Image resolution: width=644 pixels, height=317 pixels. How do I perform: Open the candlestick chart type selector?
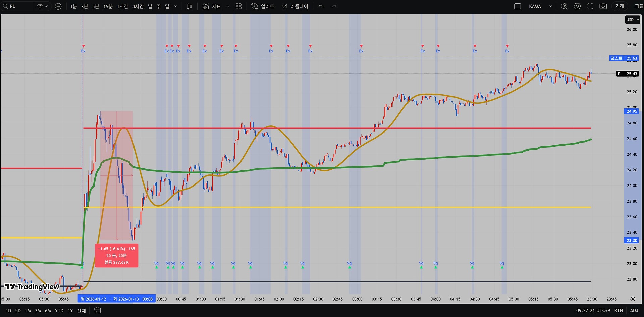[x=190, y=6]
